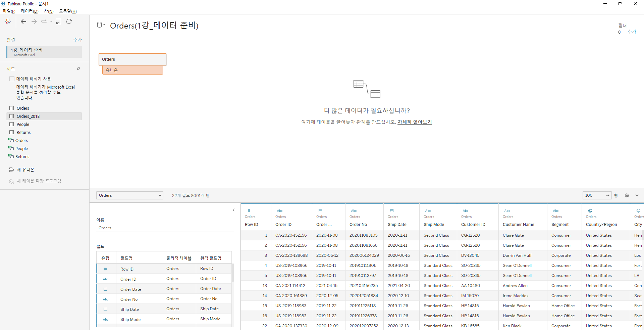This screenshot has height=330, width=644.
Task: Change Row ID column data type icon
Action: click(249, 211)
